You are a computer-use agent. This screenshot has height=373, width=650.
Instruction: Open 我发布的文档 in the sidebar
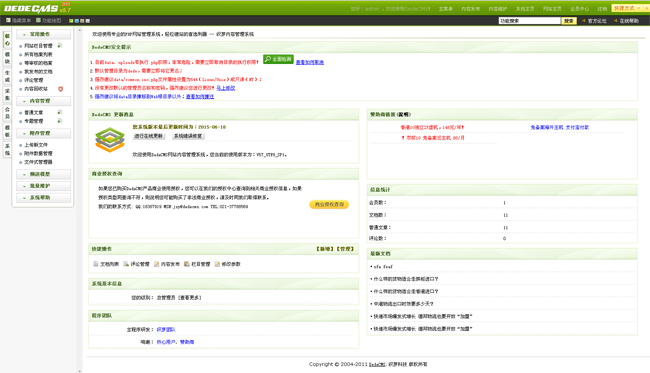coord(38,72)
